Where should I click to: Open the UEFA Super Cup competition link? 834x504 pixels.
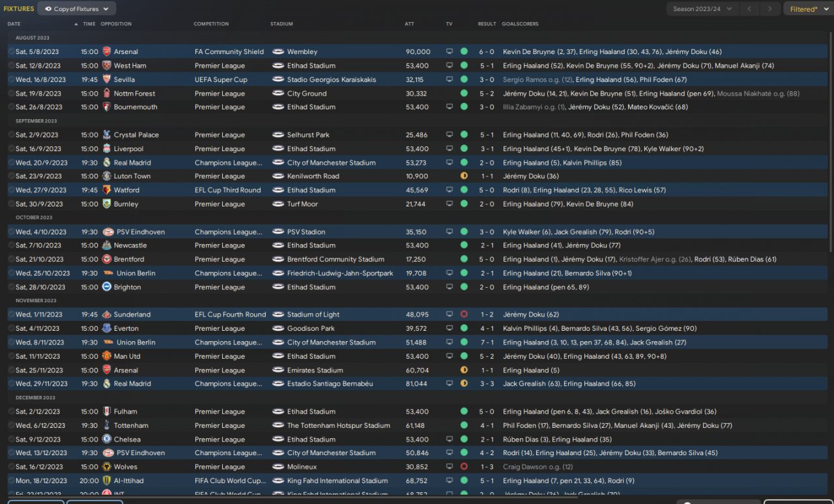click(x=221, y=79)
